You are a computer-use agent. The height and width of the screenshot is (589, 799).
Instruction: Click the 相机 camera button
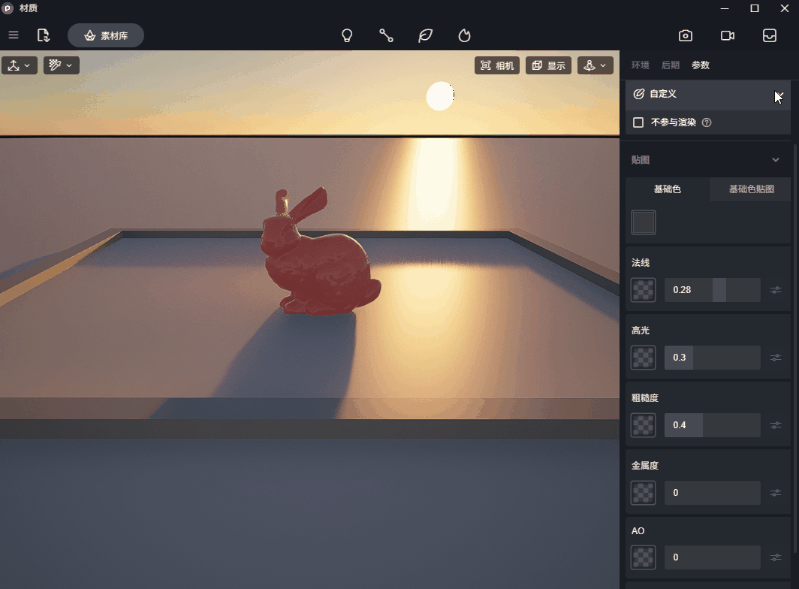pyautogui.click(x=497, y=65)
